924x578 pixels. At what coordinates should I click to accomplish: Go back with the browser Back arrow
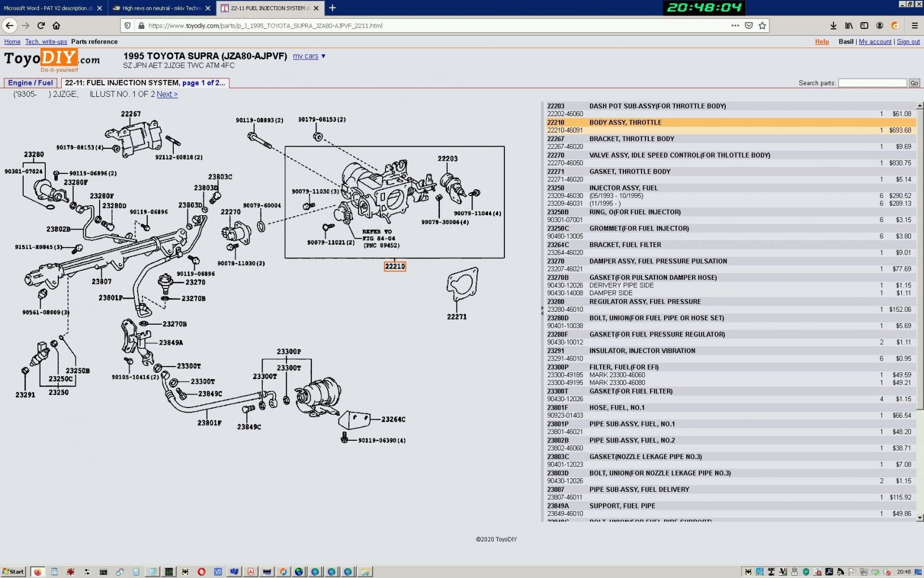pyautogui.click(x=10, y=25)
